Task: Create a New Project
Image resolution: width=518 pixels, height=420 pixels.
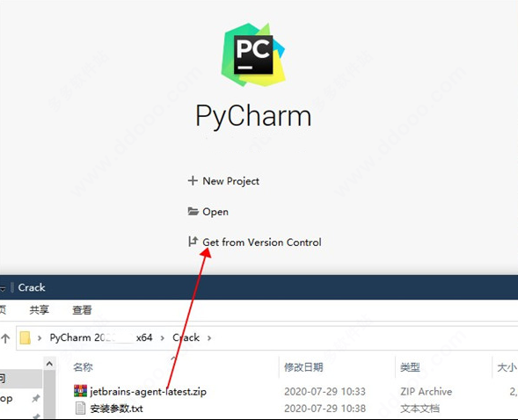Action: [x=230, y=181]
